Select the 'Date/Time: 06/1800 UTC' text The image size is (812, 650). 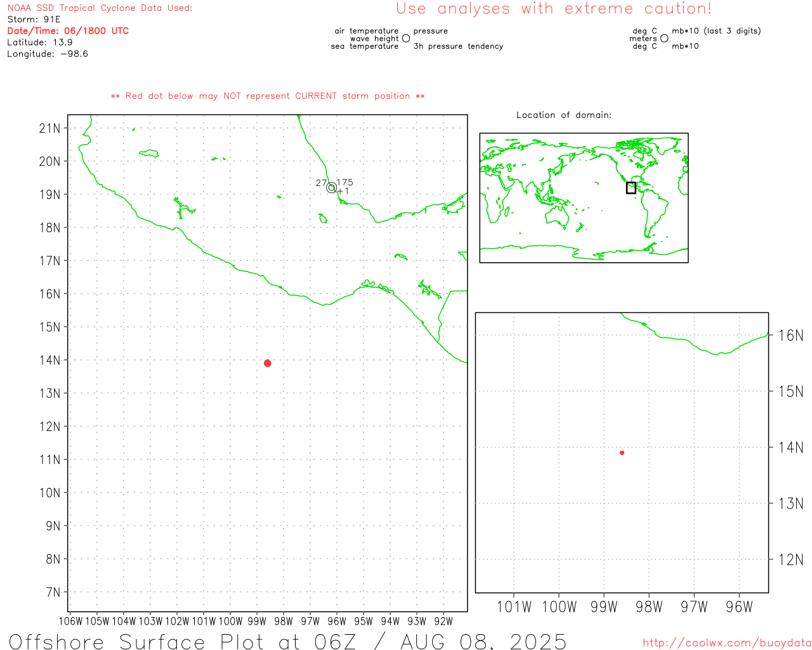tap(68, 30)
